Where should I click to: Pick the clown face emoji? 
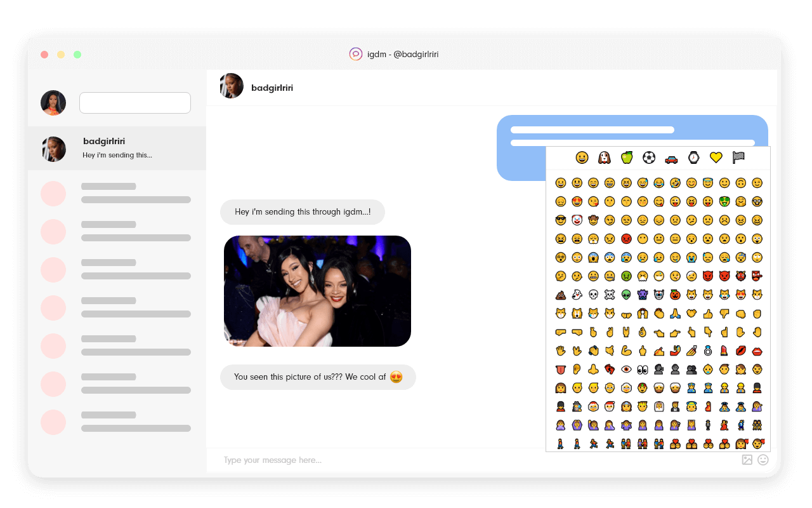point(577,220)
